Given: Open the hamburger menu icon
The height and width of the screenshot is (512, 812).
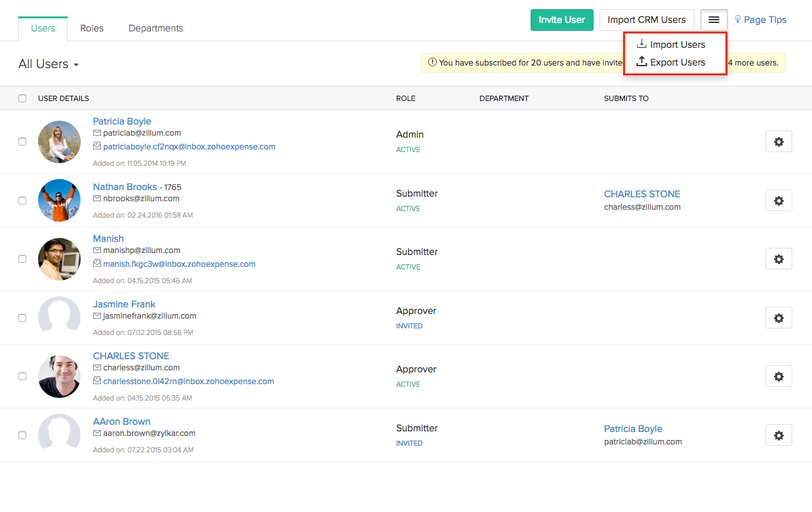Looking at the screenshot, I should 714,20.
